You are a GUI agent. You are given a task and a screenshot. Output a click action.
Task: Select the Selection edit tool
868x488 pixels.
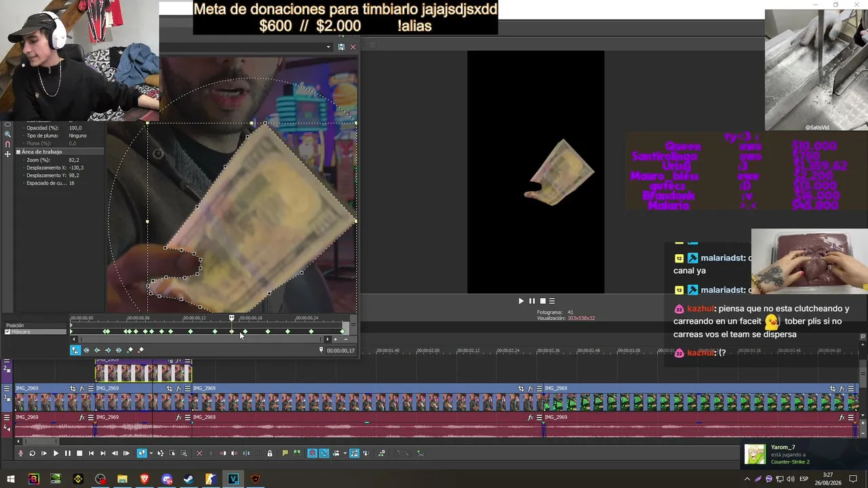(x=172, y=453)
